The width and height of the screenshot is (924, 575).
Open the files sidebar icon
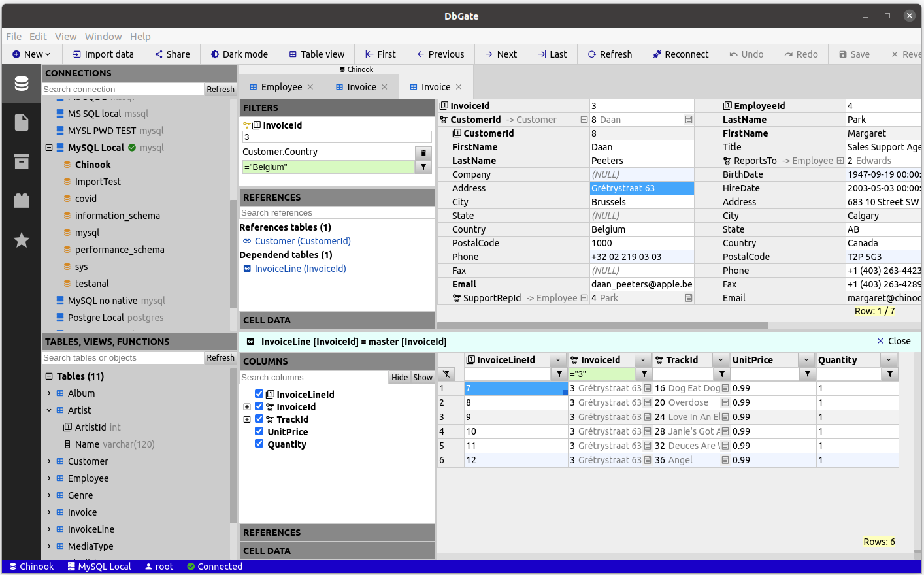[x=22, y=123]
